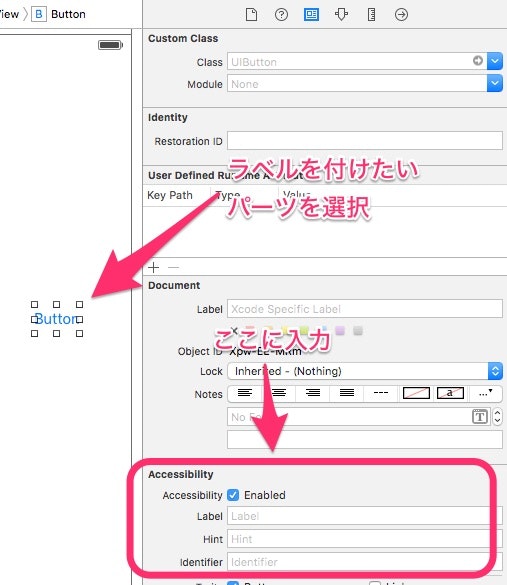Viewport: 507px width, 585px height.
Task: Click the Custom Class section header
Action: pyautogui.click(x=183, y=38)
